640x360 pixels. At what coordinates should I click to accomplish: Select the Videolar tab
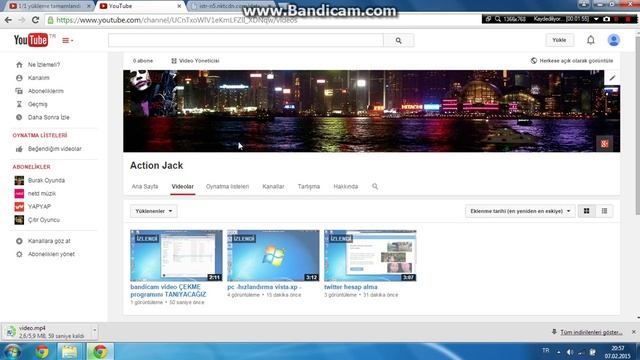182,187
